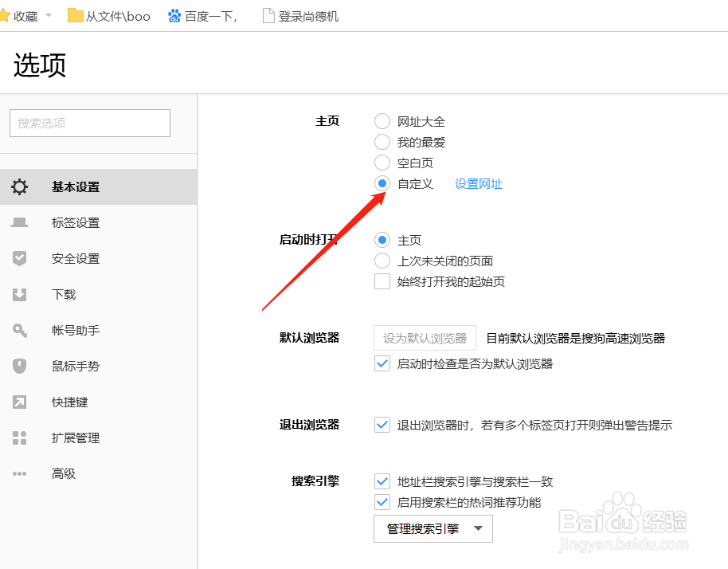Click the three-dots icon beside 高级
Image resolution: width=728 pixels, height=569 pixels.
19,474
